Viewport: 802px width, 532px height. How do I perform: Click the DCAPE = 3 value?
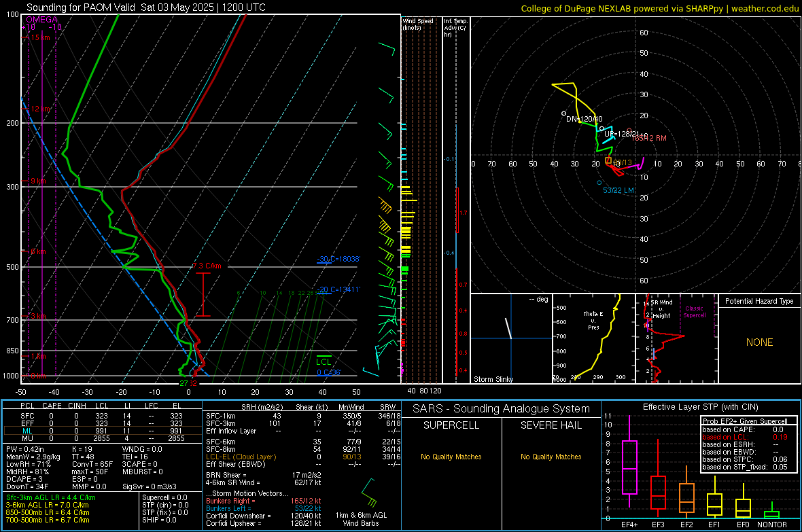24,479
